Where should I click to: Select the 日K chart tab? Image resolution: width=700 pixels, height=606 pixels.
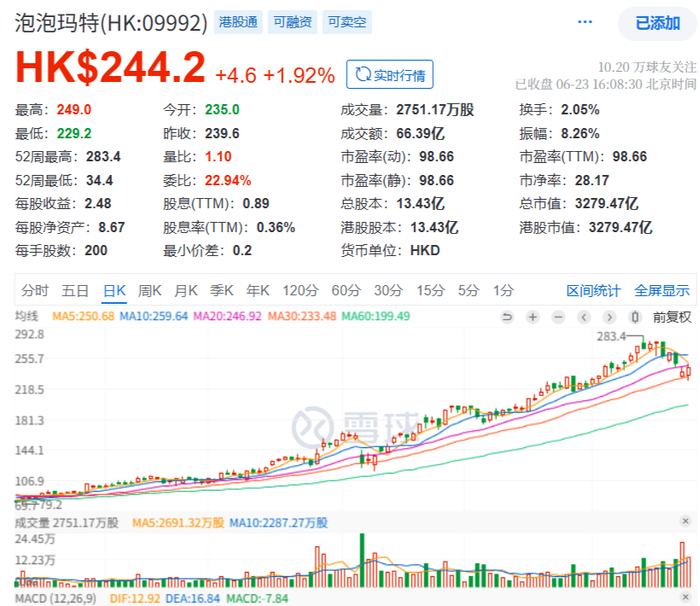[114, 291]
